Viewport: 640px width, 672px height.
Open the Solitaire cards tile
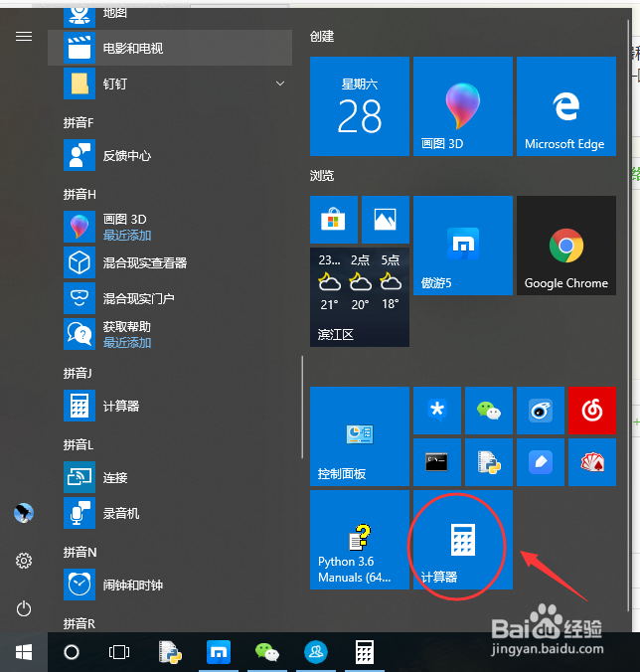click(x=592, y=462)
